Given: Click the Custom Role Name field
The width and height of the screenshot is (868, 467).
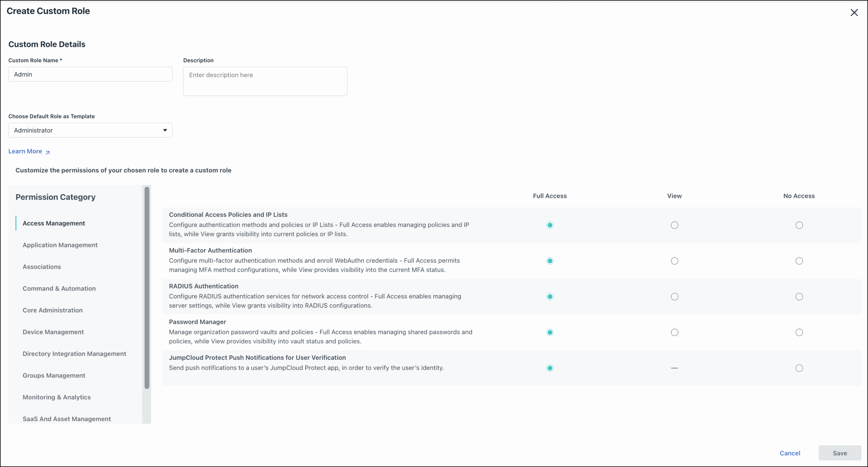Looking at the screenshot, I should pyautogui.click(x=90, y=74).
